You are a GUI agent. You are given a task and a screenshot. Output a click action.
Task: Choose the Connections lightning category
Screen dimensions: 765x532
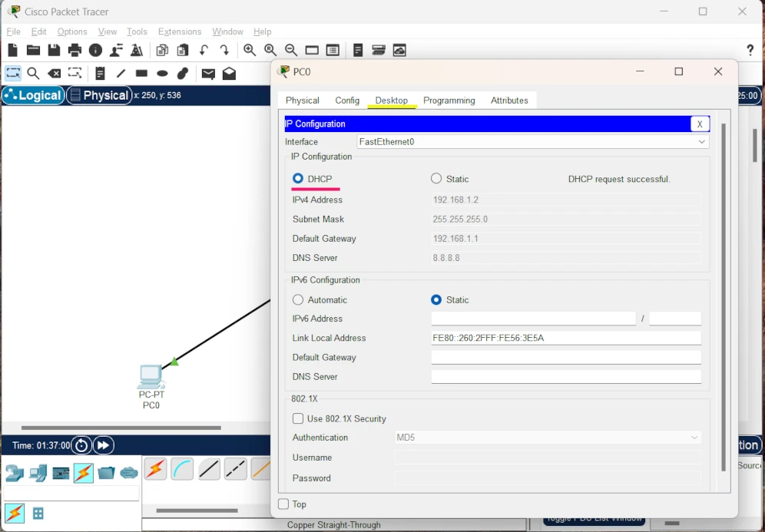coord(84,473)
